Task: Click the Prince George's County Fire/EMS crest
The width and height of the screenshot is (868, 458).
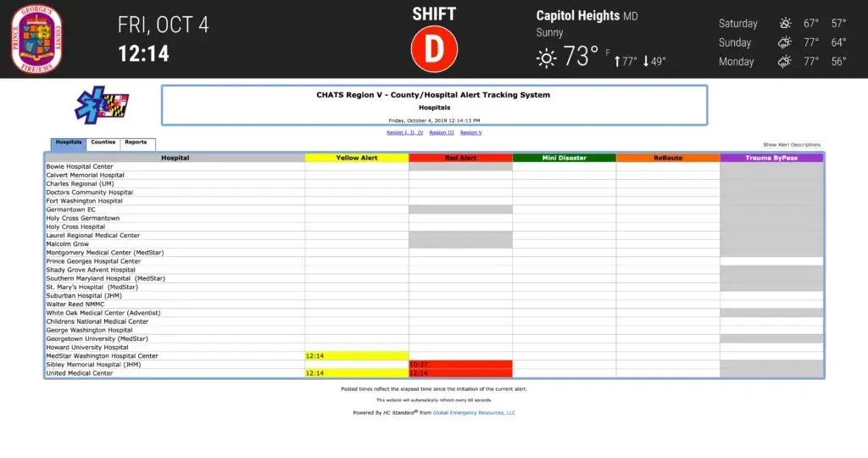Action: [x=36, y=39]
